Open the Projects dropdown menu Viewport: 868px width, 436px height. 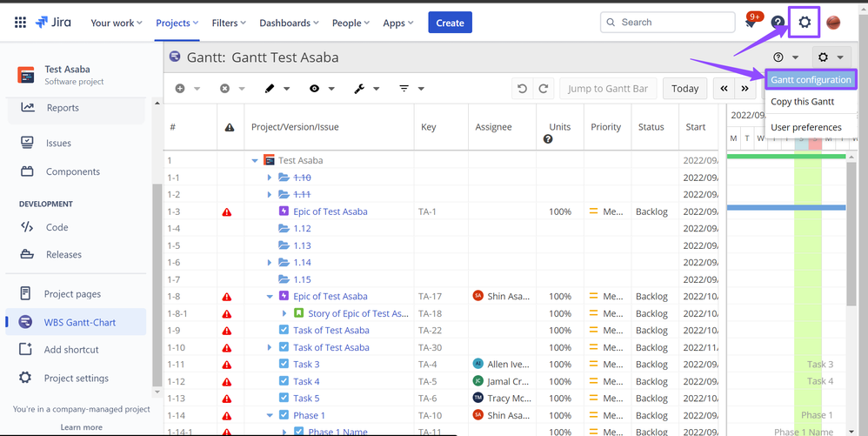coord(177,23)
